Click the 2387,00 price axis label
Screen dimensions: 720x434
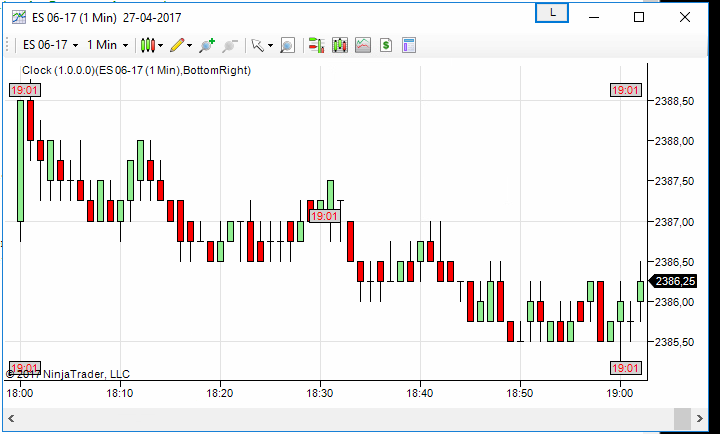pos(674,222)
